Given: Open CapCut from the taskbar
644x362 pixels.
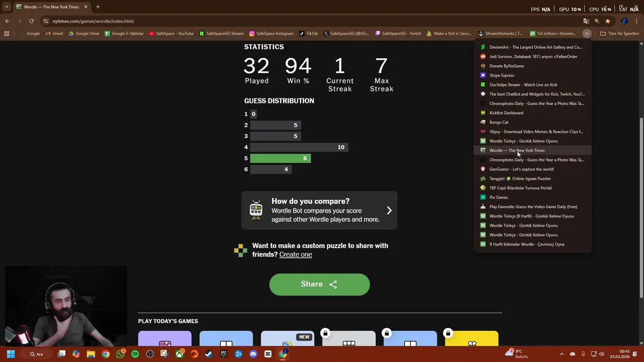Looking at the screenshot, I should pyautogui.click(x=268, y=354).
